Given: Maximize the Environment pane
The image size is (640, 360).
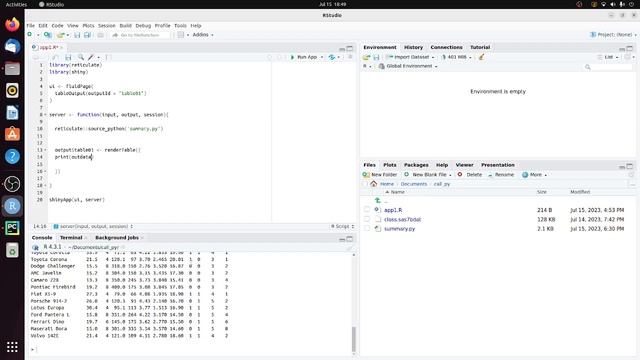Looking at the screenshot, I should click(x=630, y=48).
